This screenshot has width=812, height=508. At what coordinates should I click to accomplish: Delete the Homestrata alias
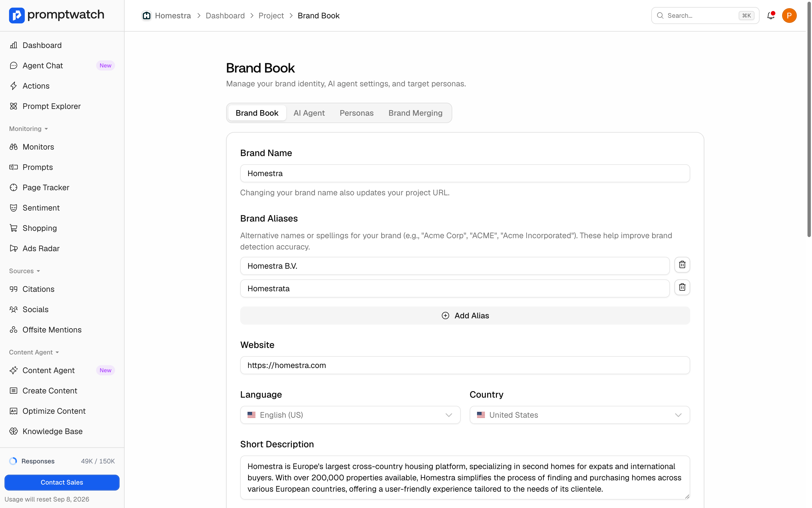682,287
